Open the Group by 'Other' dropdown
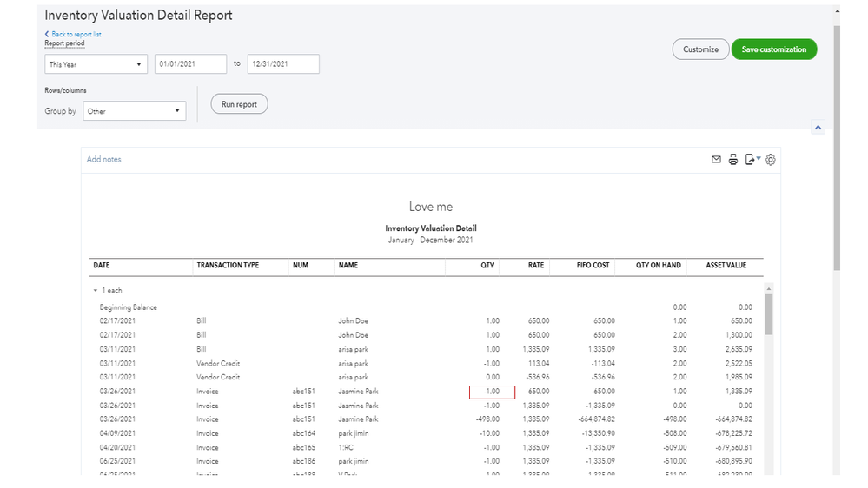 click(x=135, y=111)
